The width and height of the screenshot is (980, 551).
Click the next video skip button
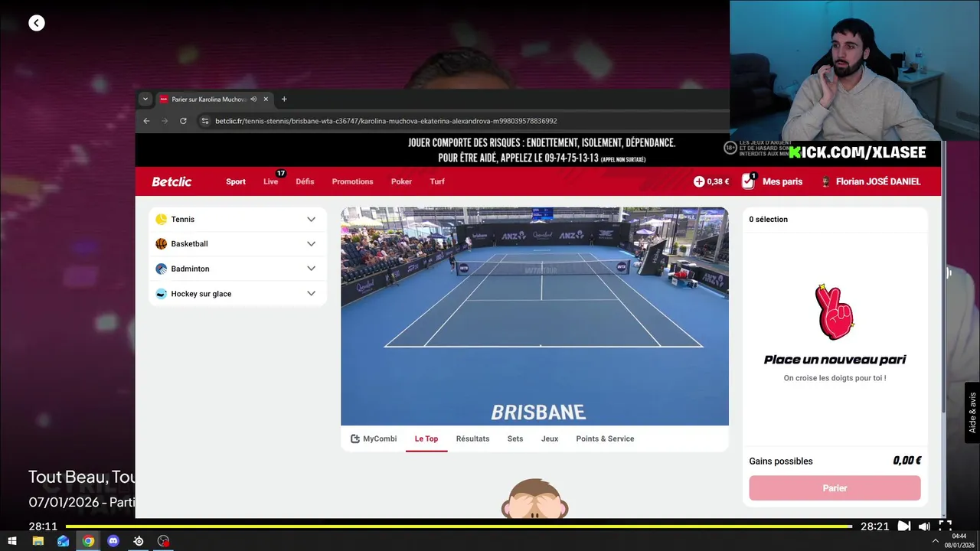[x=904, y=527]
